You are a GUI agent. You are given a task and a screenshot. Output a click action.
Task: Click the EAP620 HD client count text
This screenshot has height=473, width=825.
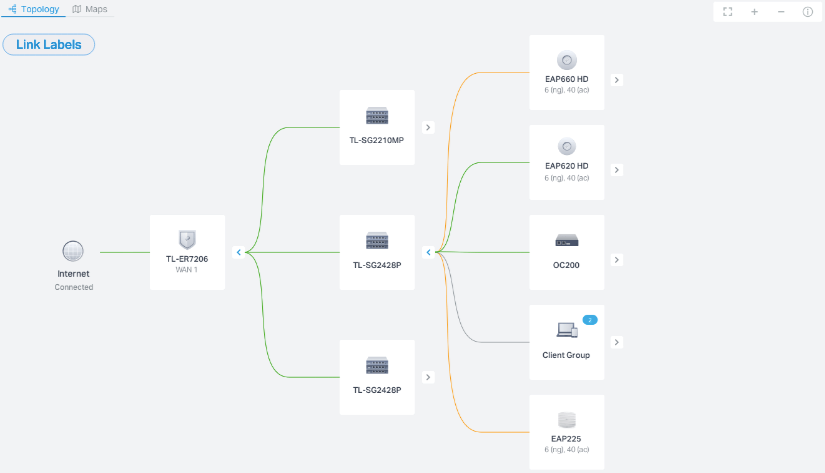point(567,178)
